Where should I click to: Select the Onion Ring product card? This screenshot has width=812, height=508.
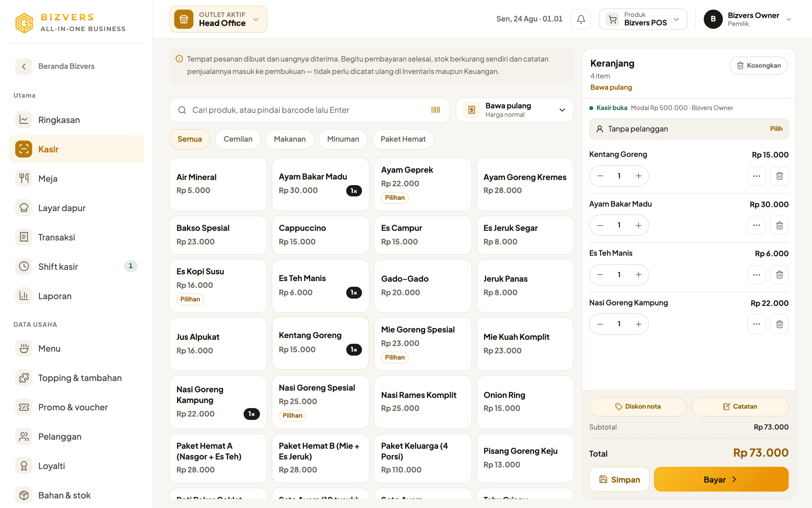pos(525,402)
